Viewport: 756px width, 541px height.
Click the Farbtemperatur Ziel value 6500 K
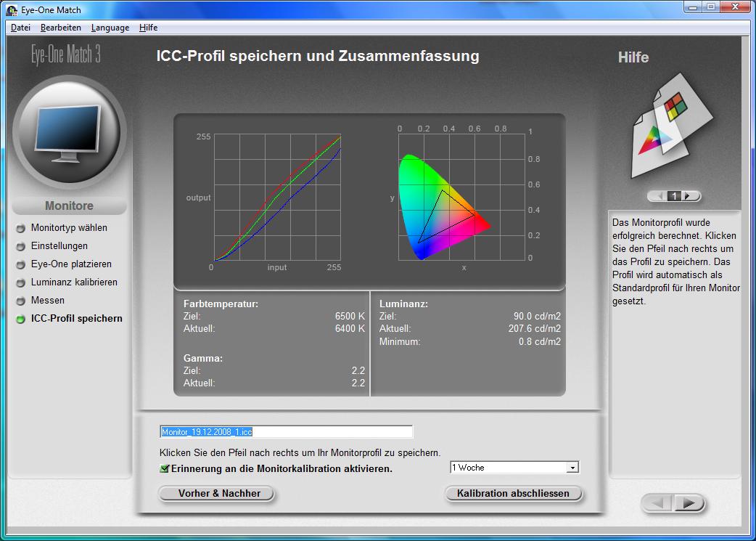[350, 316]
